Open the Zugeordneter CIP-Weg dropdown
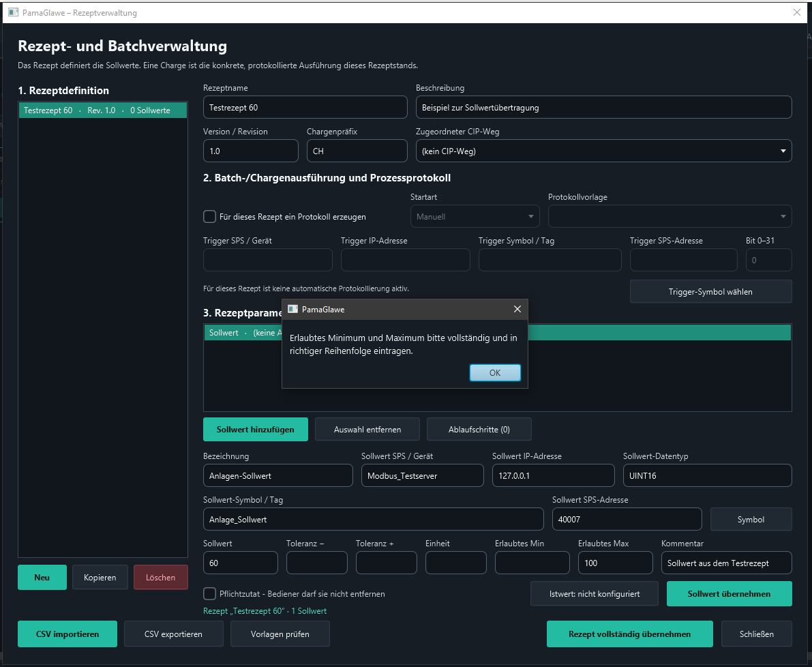The height and width of the screenshot is (667, 812). coord(603,151)
